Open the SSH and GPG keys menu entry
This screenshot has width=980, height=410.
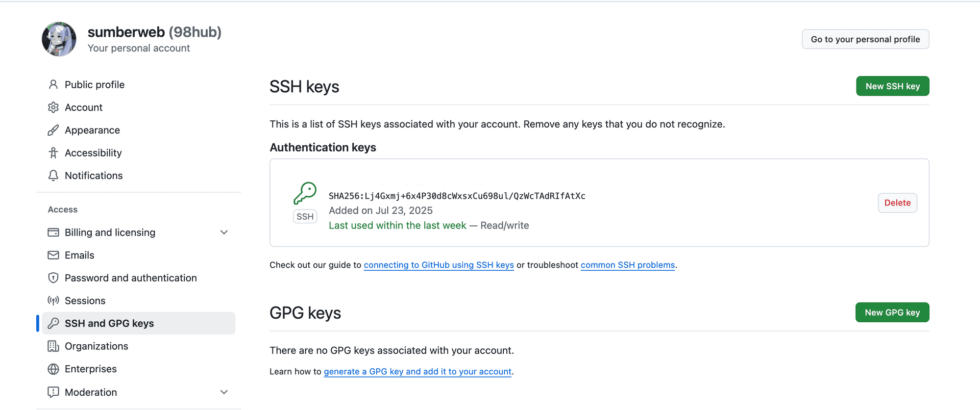click(109, 323)
